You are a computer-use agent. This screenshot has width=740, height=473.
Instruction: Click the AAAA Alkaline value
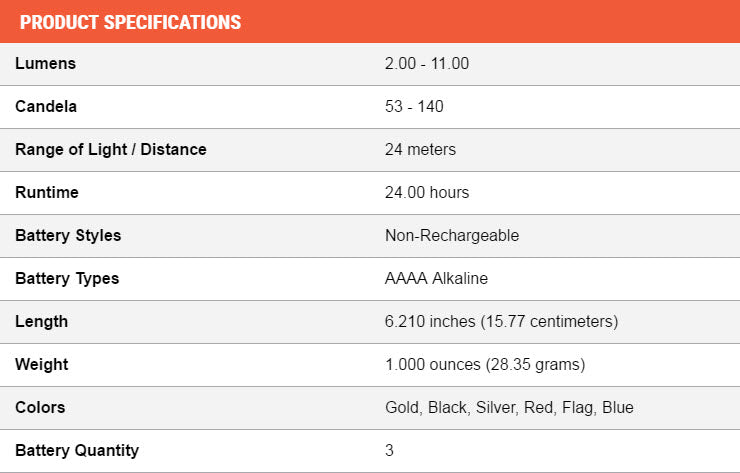[x=436, y=278]
